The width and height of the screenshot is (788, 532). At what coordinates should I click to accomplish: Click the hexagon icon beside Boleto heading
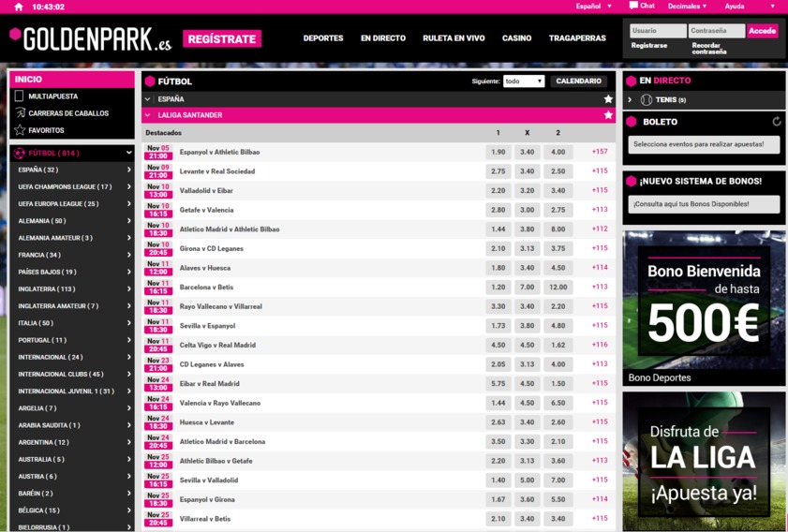[x=632, y=122]
